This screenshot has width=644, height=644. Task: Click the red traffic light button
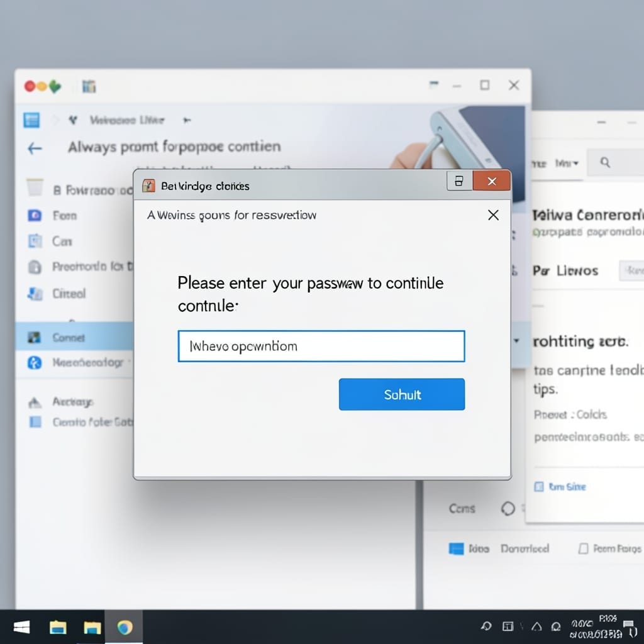click(x=30, y=86)
